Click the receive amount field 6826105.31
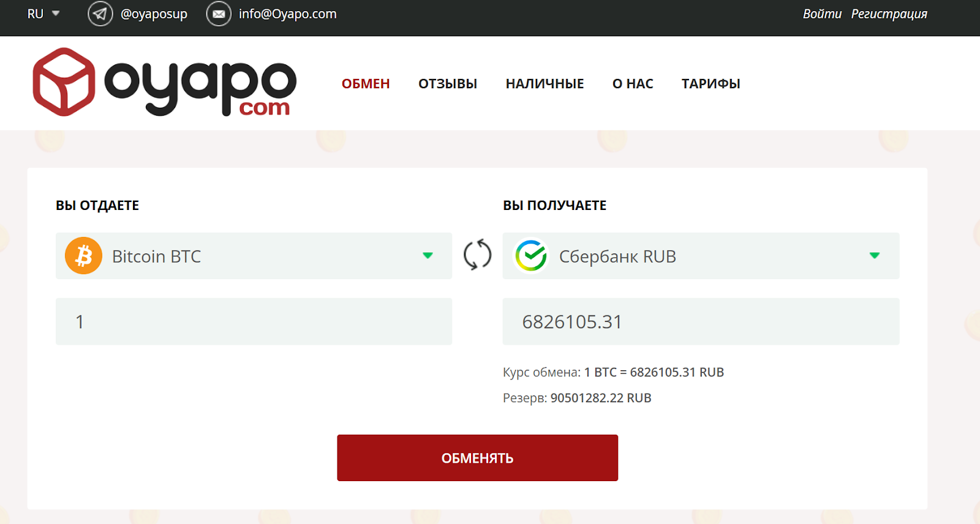980x524 pixels. pos(701,321)
